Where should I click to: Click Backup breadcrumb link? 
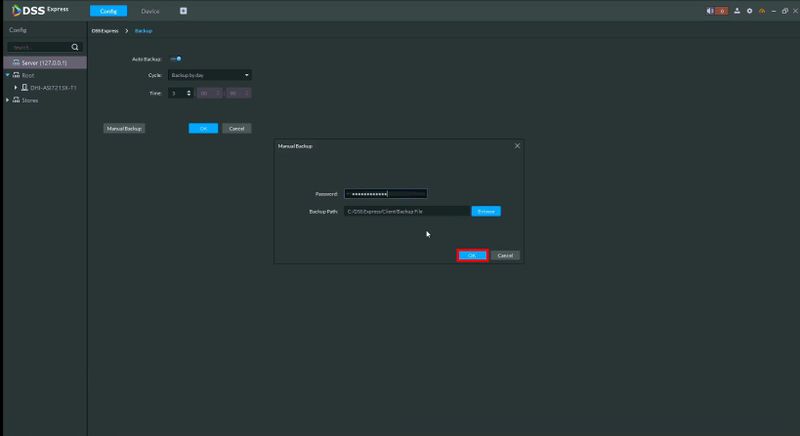(143, 31)
